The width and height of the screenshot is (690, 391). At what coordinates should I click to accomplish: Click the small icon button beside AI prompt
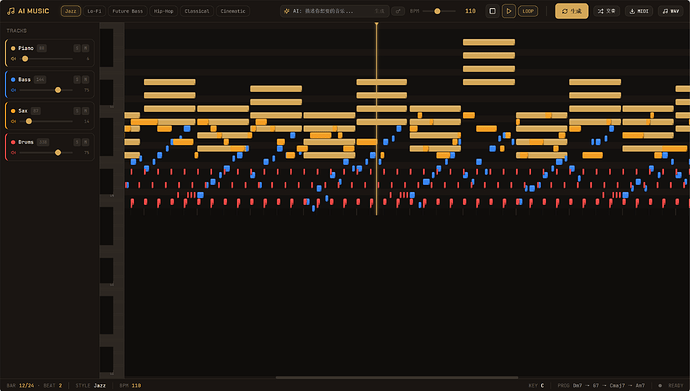[398, 11]
